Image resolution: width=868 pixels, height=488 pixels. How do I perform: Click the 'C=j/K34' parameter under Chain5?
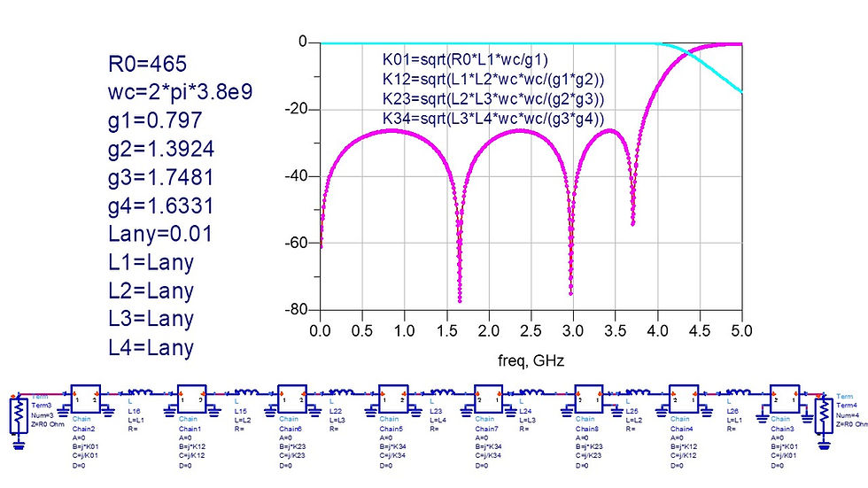click(x=392, y=456)
